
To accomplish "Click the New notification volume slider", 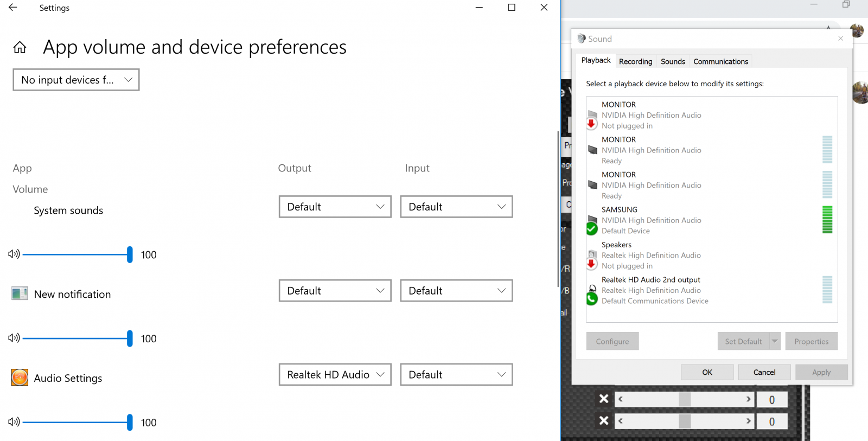I will click(x=78, y=338).
